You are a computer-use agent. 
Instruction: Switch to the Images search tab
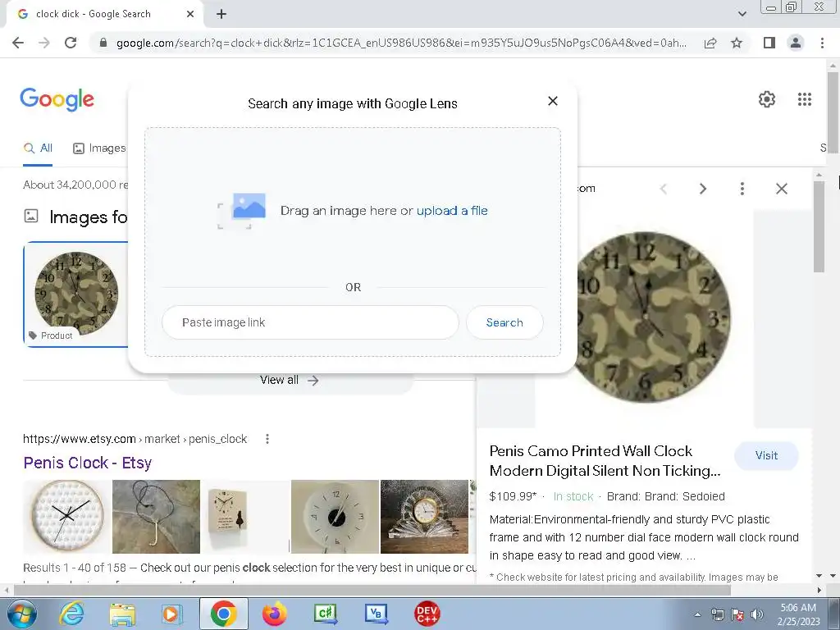tap(99, 148)
